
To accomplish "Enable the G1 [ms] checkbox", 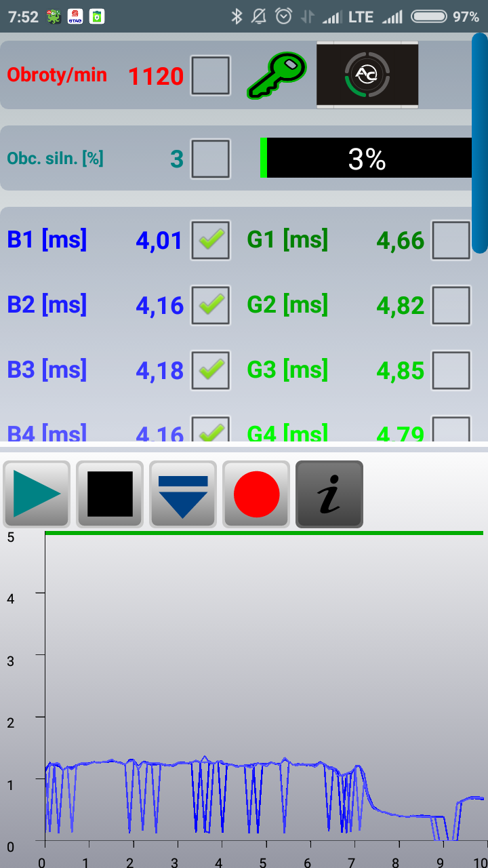I will (x=451, y=240).
